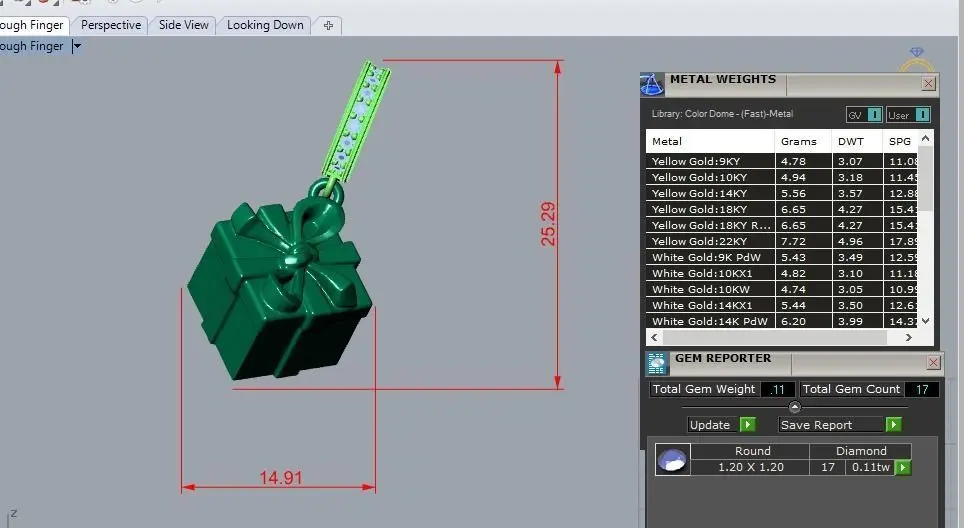Collapse the Gem Reporter section with up-arrow handle
This screenshot has width=964, height=528.
pyautogui.click(x=794, y=407)
